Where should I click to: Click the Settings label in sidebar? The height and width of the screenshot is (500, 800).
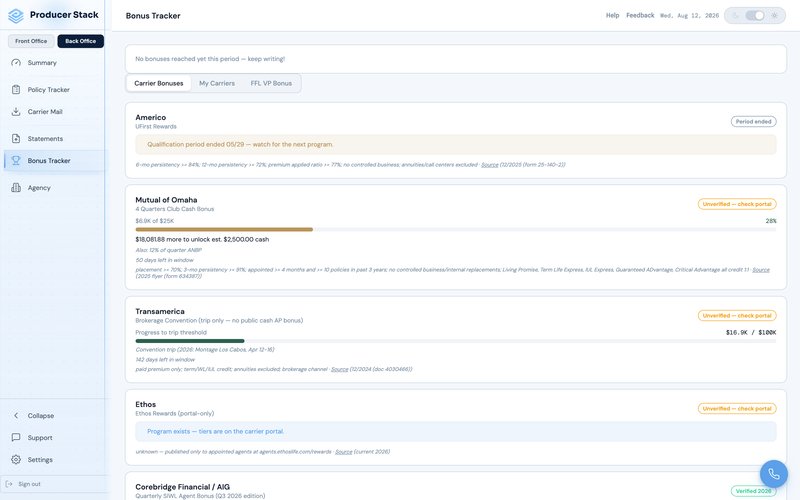(x=40, y=460)
